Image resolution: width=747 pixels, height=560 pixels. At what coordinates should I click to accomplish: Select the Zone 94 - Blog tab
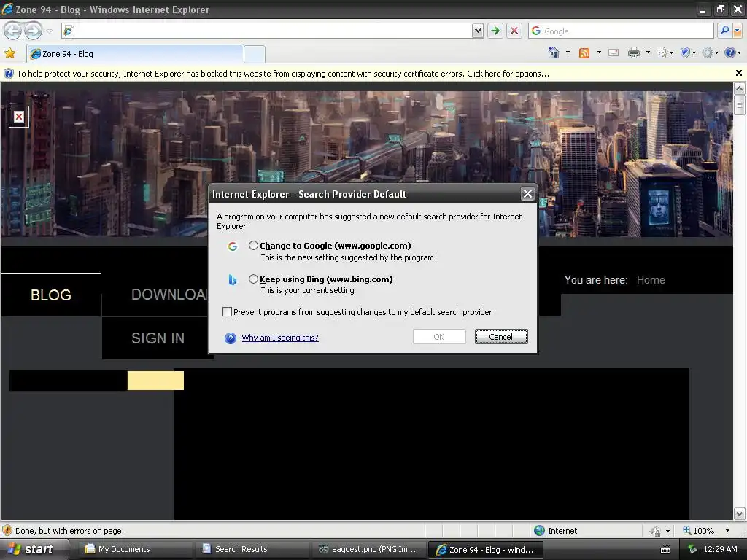[135, 54]
